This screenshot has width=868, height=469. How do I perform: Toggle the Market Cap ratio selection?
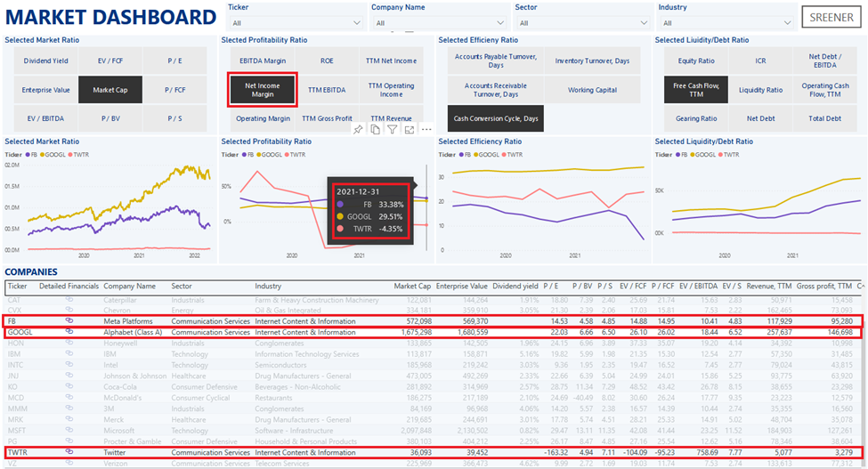(x=110, y=90)
